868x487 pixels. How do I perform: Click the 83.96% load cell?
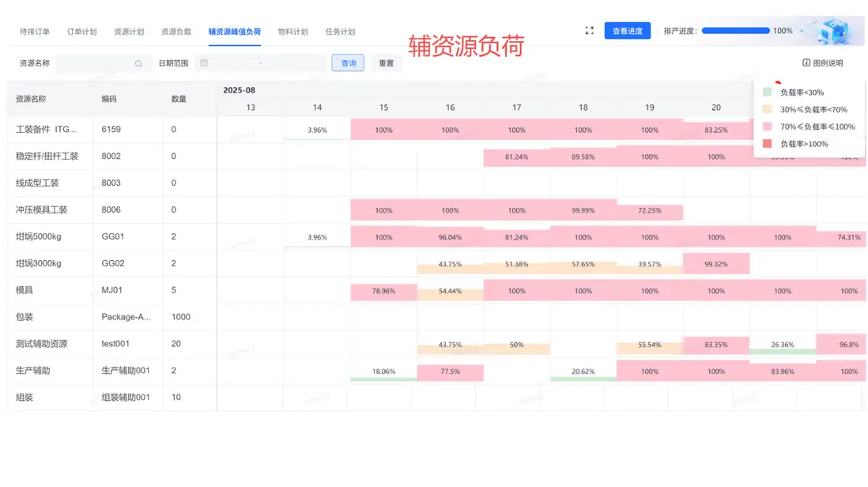coord(782,372)
